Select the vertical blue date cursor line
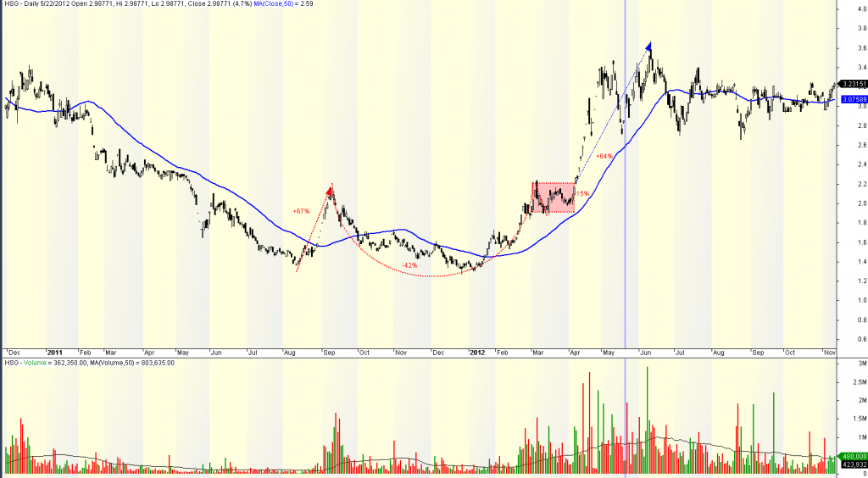The image size is (868, 478). pos(626,212)
